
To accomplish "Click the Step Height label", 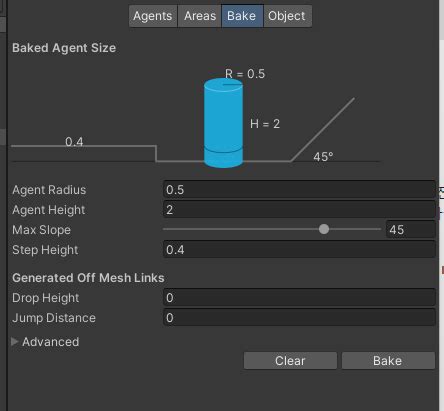I will click(x=45, y=250).
